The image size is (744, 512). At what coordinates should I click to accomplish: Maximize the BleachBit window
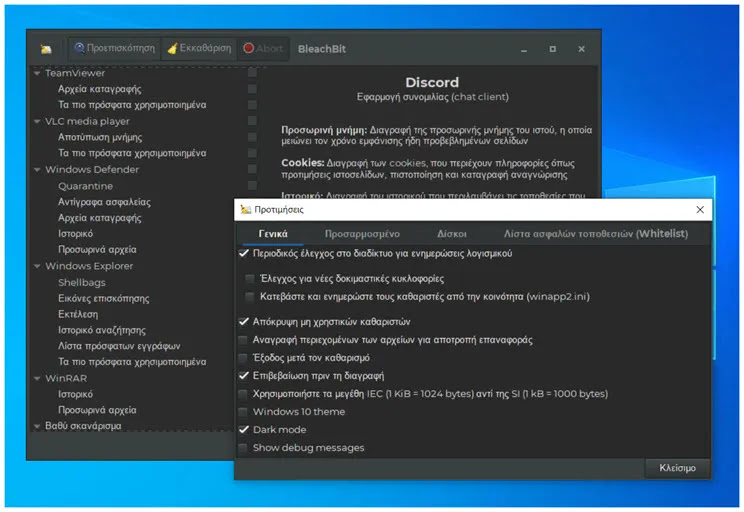click(553, 49)
